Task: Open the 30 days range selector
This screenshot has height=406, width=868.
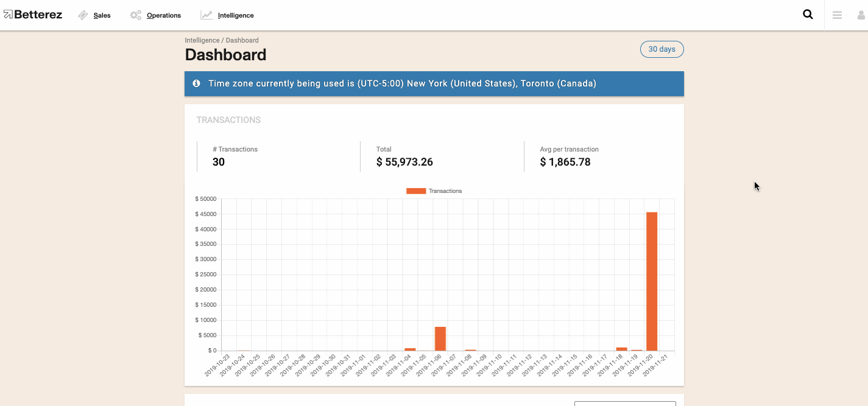Action: click(x=662, y=49)
